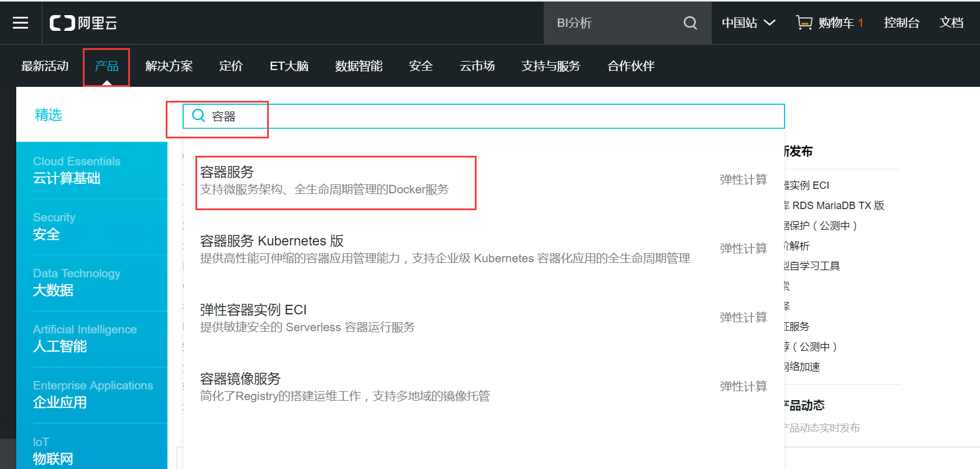Click the 产品动态实时发布 text

(822, 428)
